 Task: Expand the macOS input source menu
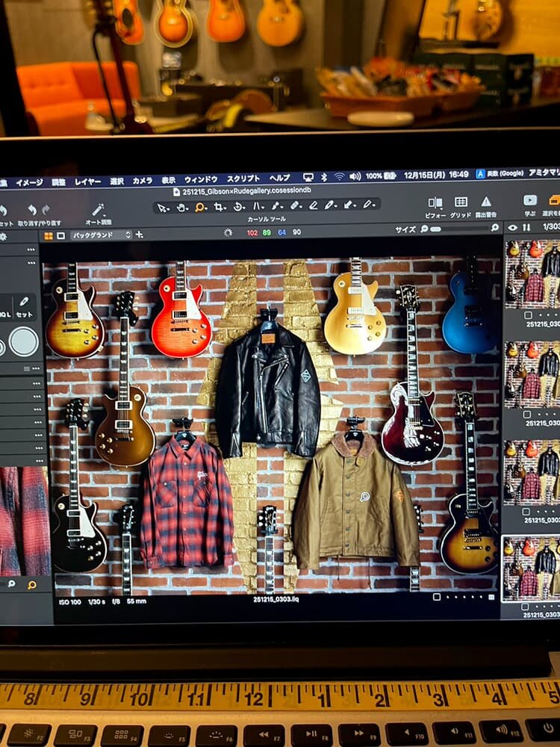tap(481, 174)
